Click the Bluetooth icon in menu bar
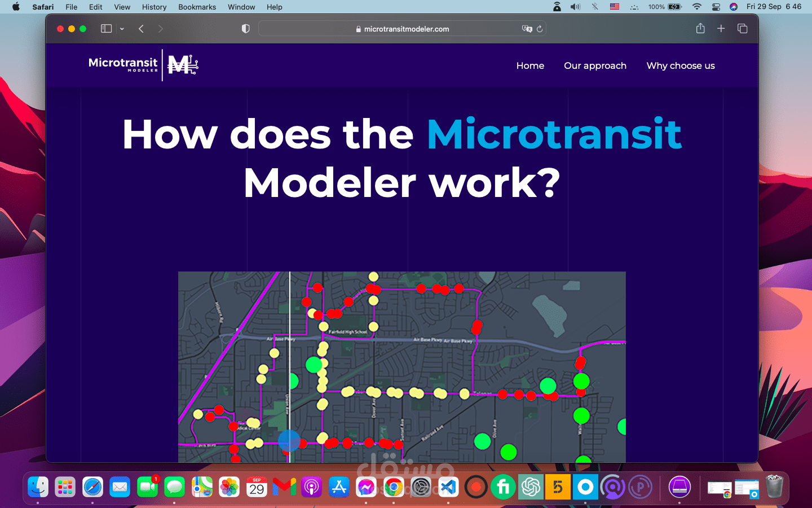Image resolution: width=812 pixels, height=508 pixels. 595,7
